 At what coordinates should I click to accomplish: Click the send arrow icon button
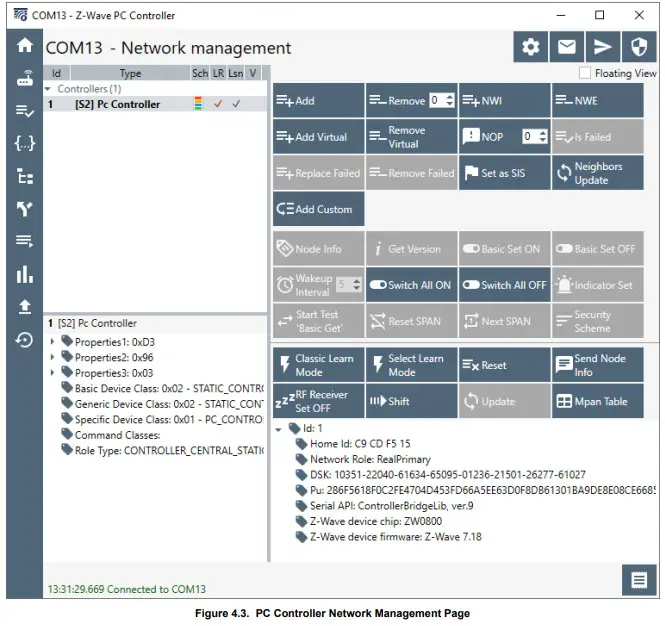click(603, 47)
